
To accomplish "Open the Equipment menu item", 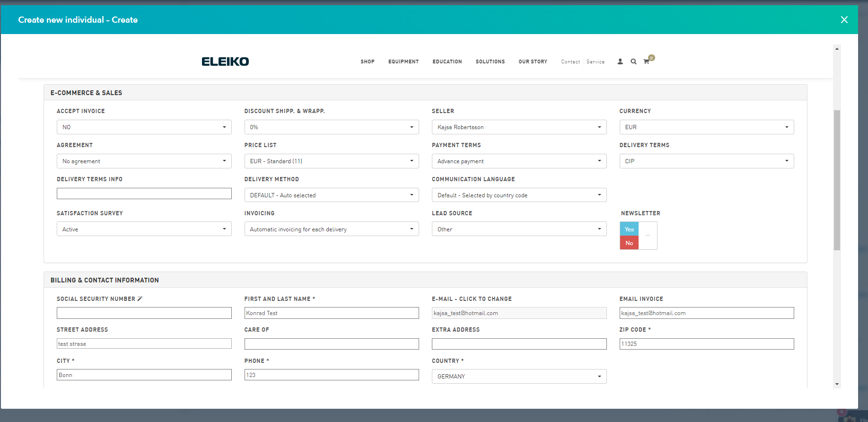I will 403,62.
